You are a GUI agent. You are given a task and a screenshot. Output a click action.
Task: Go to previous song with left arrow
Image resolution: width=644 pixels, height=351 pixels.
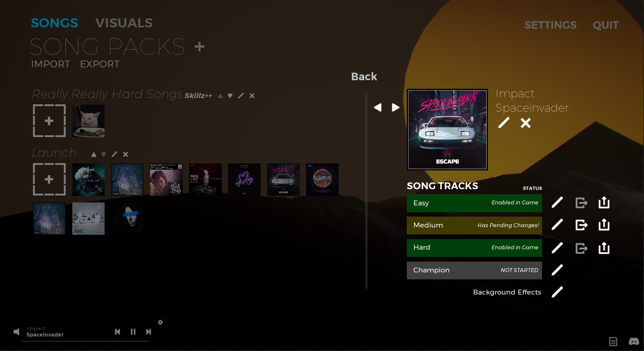click(x=378, y=107)
